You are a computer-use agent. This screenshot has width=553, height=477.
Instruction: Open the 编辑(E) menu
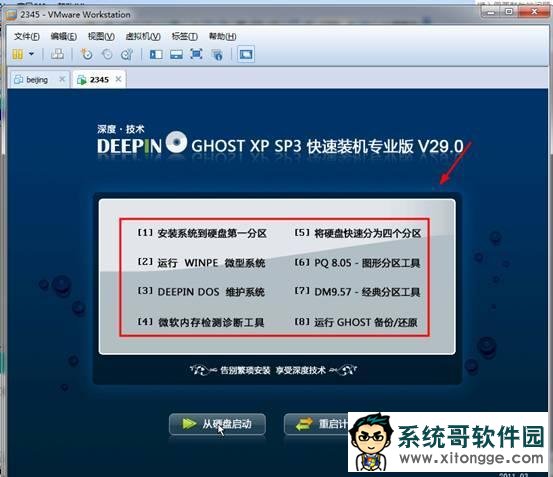[63, 36]
